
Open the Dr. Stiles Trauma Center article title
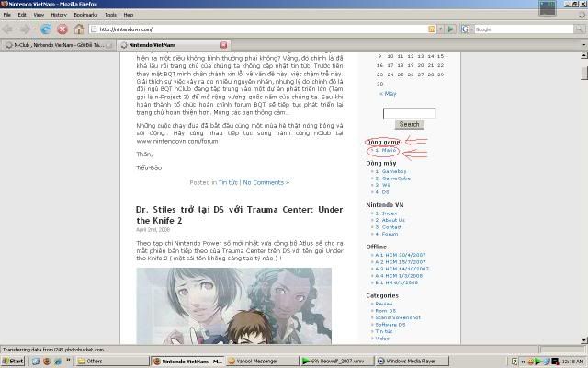239,214
